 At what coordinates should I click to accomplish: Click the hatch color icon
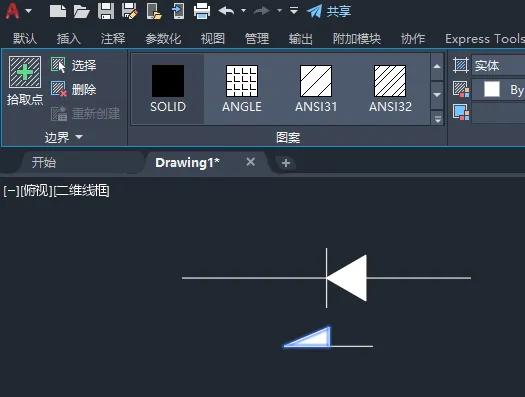tap(461, 89)
